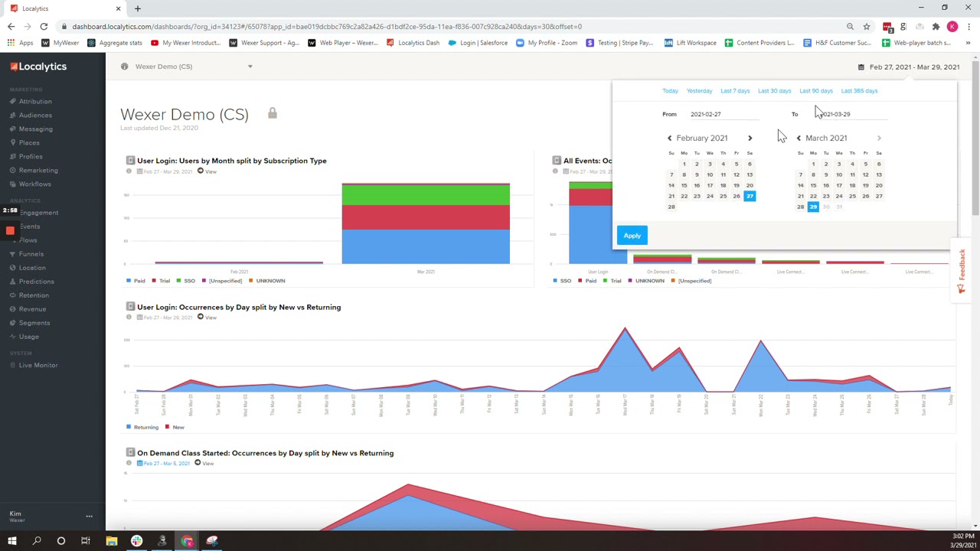Click the View arrow icon on Occurrences chart
Screen dimensions: 980x551
pyautogui.click(x=201, y=317)
